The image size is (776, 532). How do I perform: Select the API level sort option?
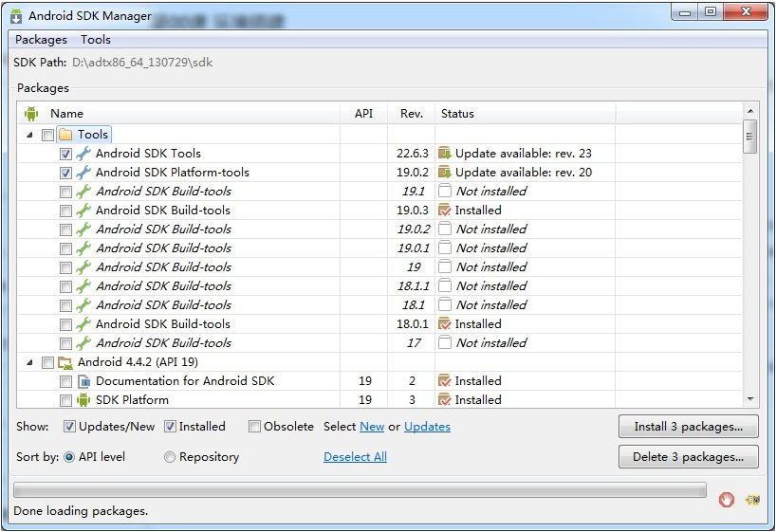69,457
